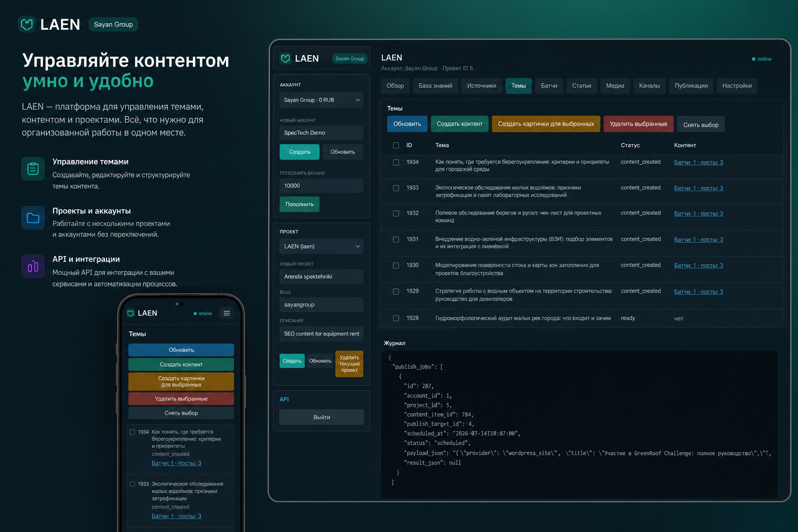Viewport: 798px width, 532px height.
Task: Click the Выйти button
Action: 322,417
